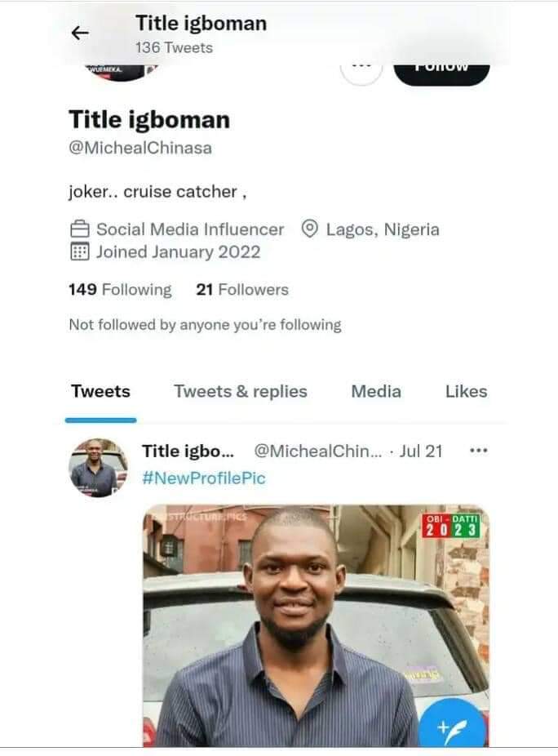This screenshot has height=756, width=558.
Task: Click the briefcase Social Media Influencer icon
Action: click(79, 229)
